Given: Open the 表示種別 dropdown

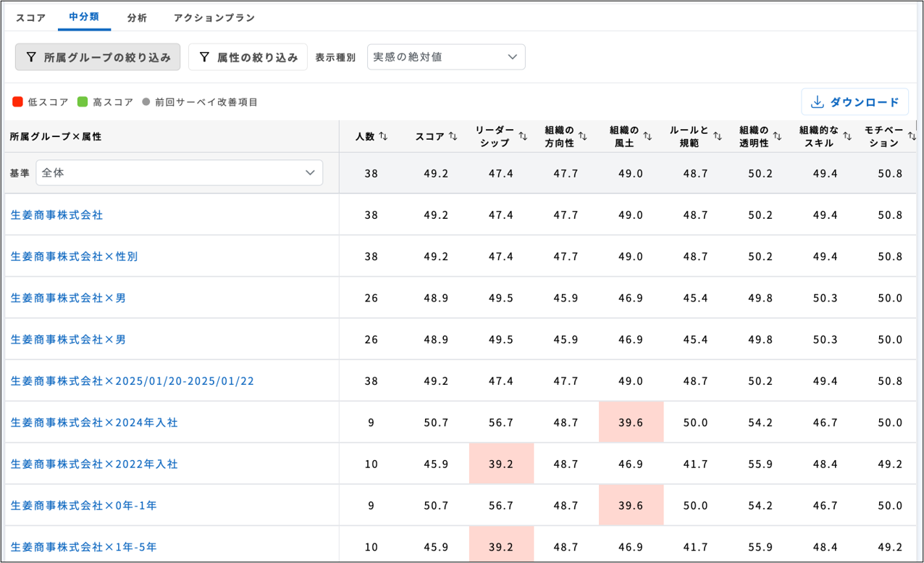Looking at the screenshot, I should coord(446,57).
